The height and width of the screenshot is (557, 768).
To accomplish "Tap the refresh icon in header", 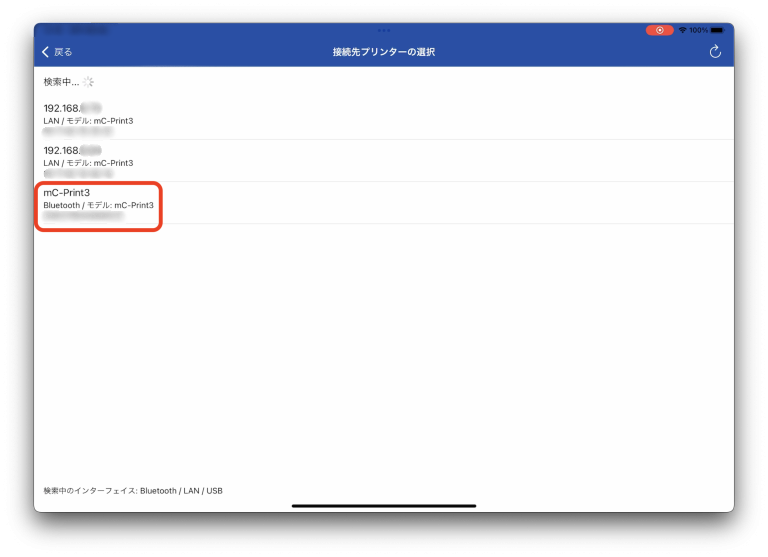I will click(x=715, y=51).
